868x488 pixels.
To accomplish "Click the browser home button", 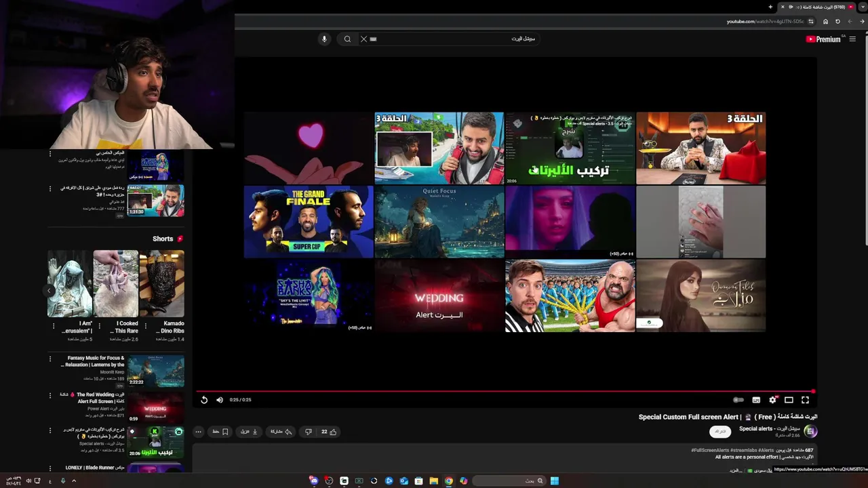I will [825, 22].
